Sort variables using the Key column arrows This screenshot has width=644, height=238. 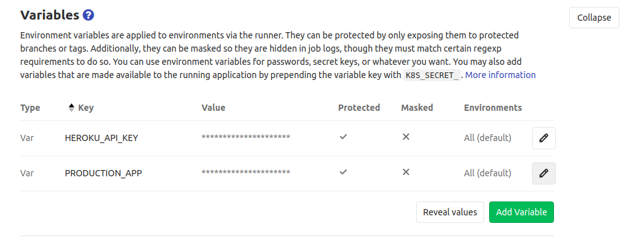[x=71, y=108]
